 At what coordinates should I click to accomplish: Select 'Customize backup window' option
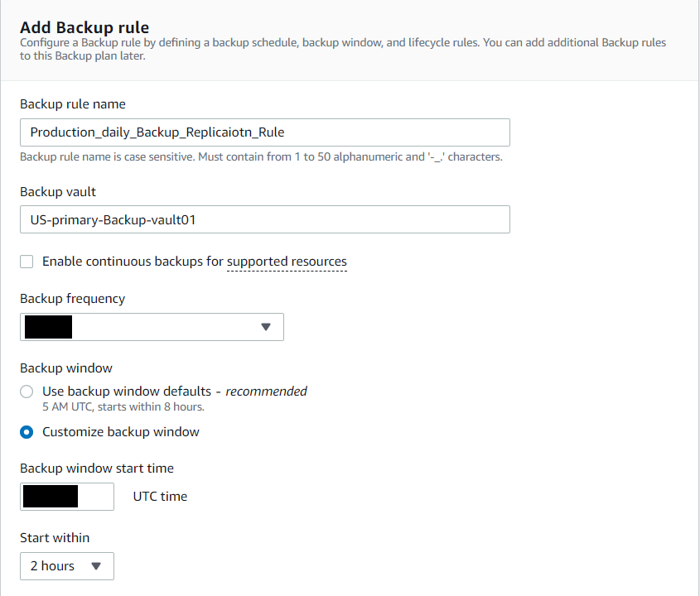(26, 431)
